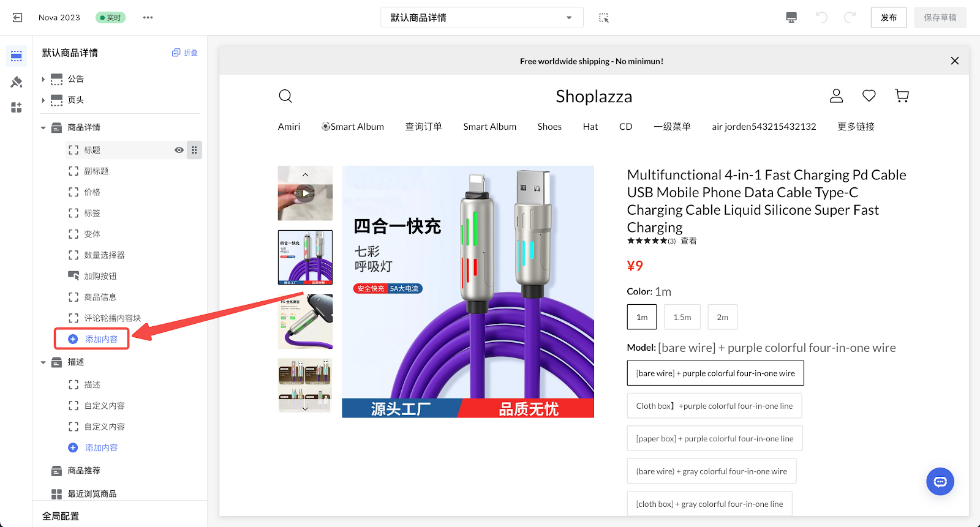The image size is (980, 527).
Task: Open the desktop preview device icon
Action: [x=791, y=18]
